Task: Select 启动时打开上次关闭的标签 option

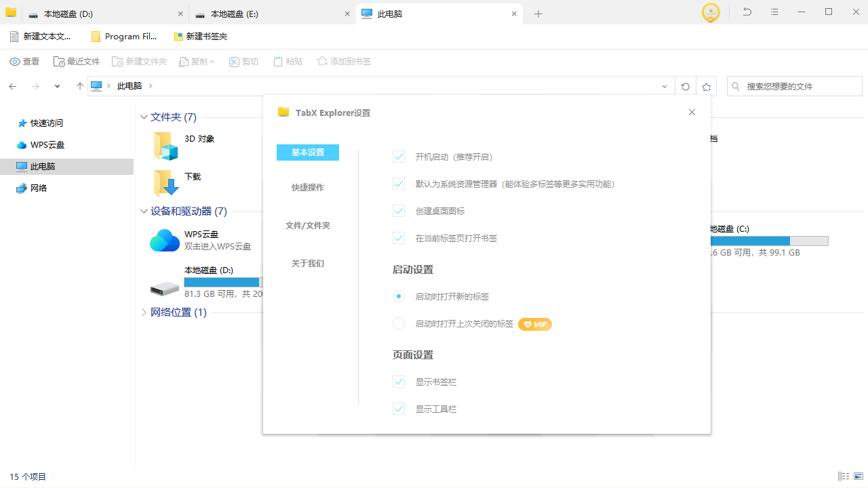Action: pyautogui.click(x=399, y=323)
